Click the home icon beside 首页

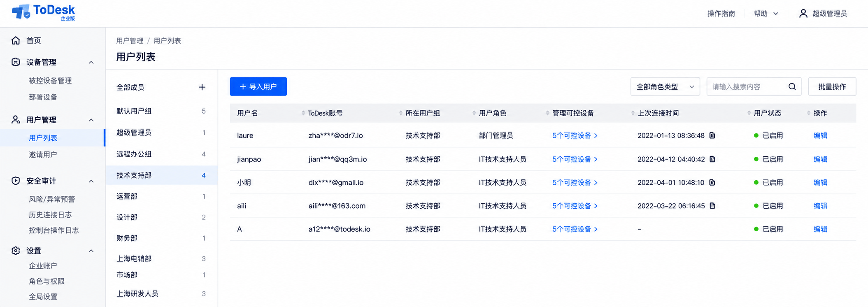(16, 40)
